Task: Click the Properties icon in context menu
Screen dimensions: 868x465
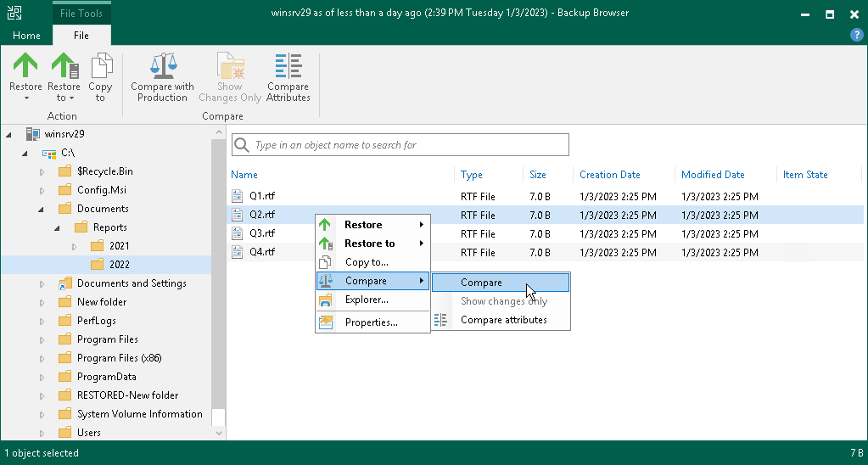Action: pos(326,322)
